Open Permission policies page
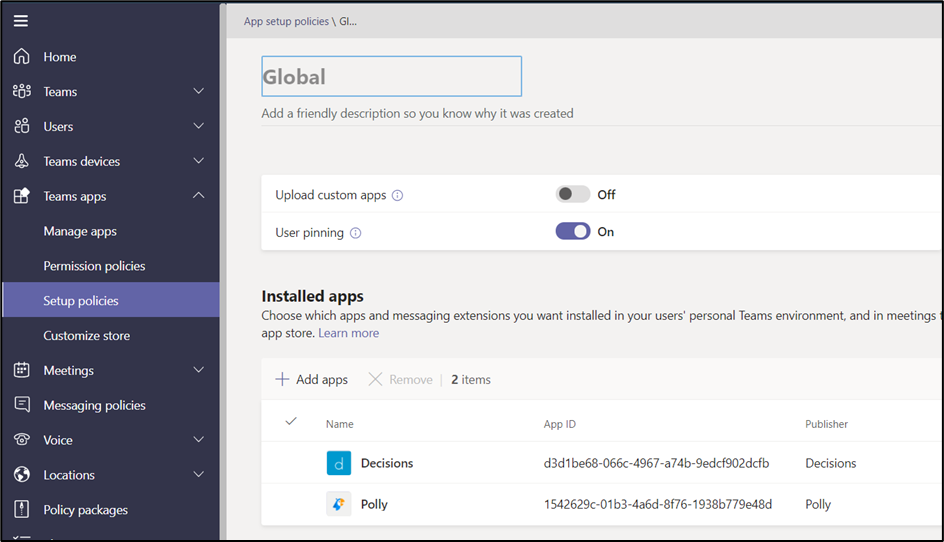944x542 pixels. pyautogui.click(x=94, y=266)
